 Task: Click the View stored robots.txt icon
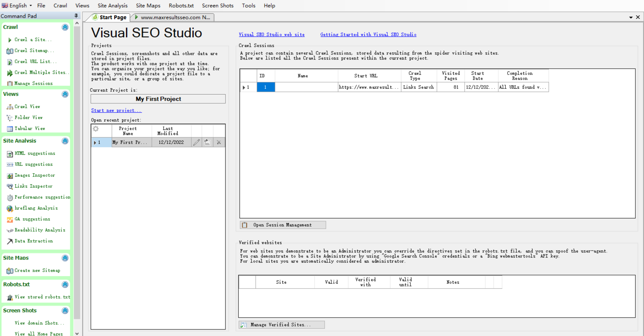click(x=10, y=297)
